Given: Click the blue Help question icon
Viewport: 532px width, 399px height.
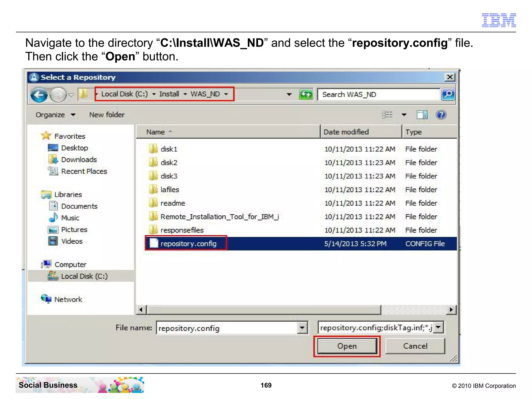Looking at the screenshot, I should point(441,115).
